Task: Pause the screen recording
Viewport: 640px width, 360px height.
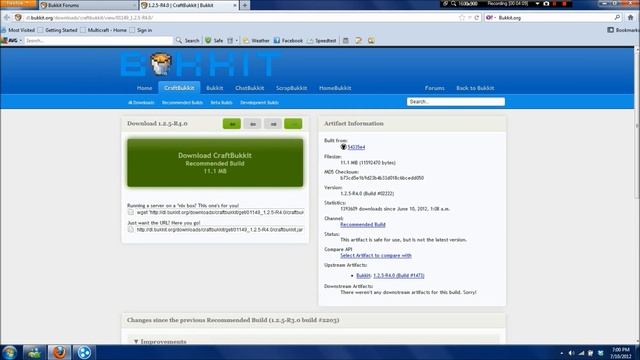Action: (x=555, y=4)
